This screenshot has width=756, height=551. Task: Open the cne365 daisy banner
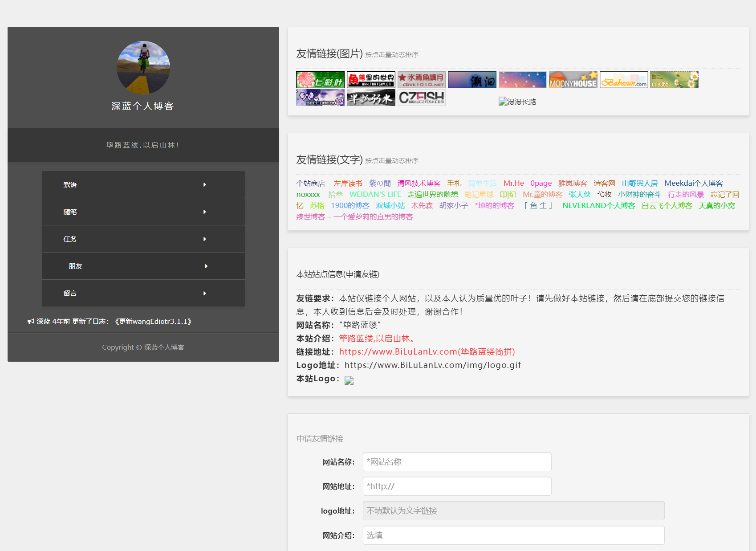click(x=674, y=80)
